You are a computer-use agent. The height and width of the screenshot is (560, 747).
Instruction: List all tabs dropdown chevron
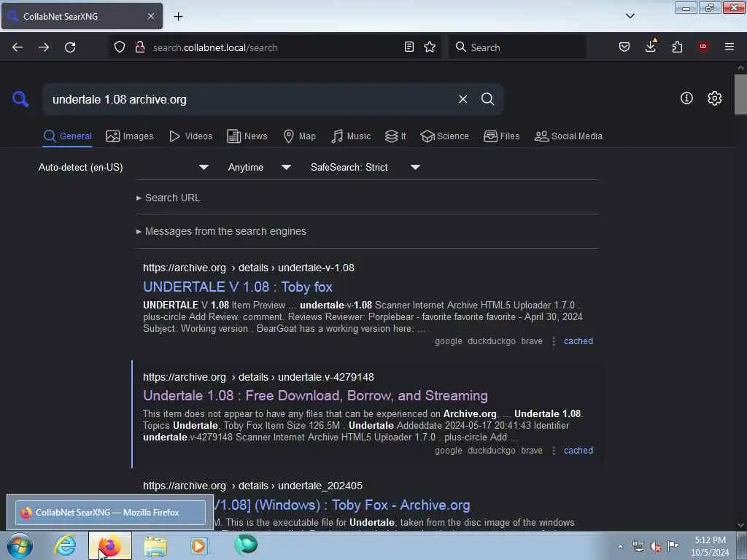pos(630,16)
